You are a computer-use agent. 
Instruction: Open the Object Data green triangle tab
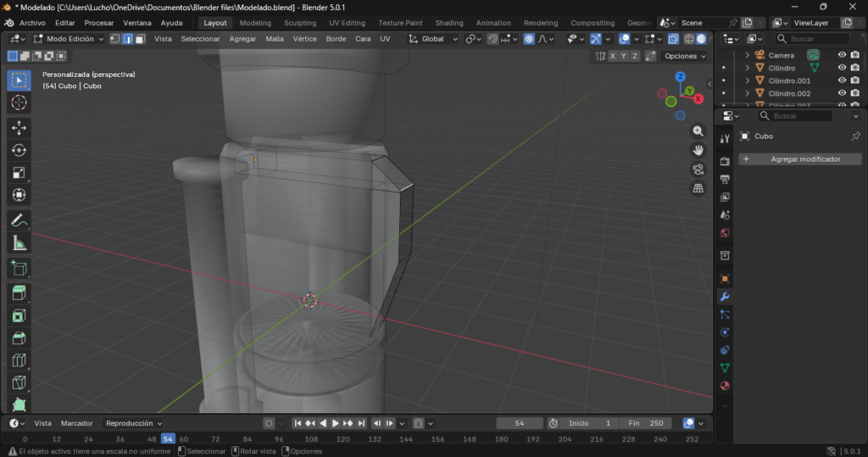coord(725,368)
